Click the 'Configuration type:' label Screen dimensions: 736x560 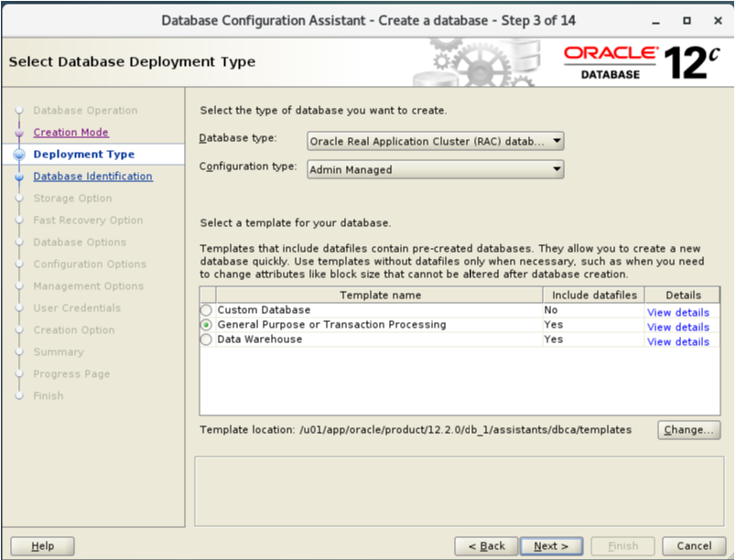(248, 167)
